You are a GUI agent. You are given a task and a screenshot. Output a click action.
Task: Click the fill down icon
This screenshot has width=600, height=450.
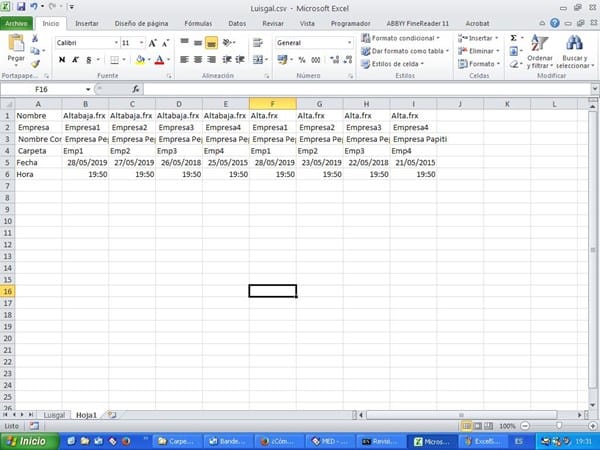tap(514, 51)
